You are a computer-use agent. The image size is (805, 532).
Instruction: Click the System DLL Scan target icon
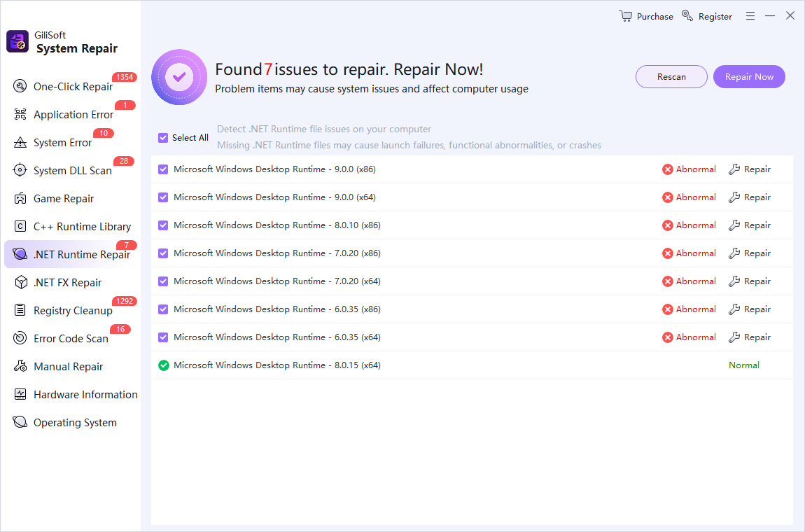click(20, 170)
